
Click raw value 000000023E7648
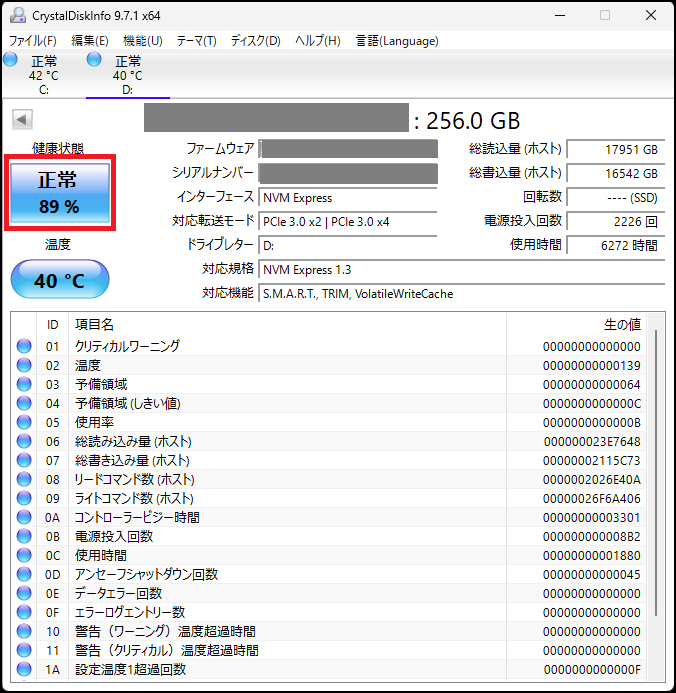pyautogui.click(x=592, y=442)
